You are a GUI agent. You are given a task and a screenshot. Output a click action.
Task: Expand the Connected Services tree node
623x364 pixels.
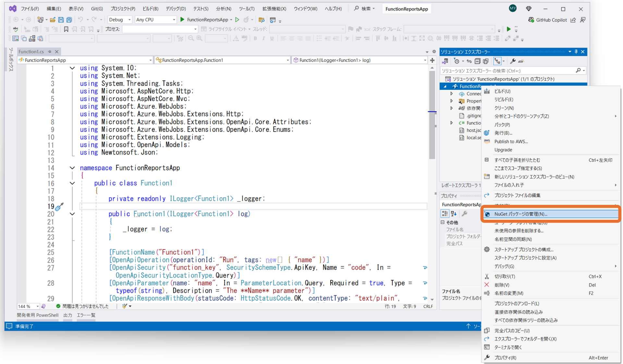coord(451,94)
